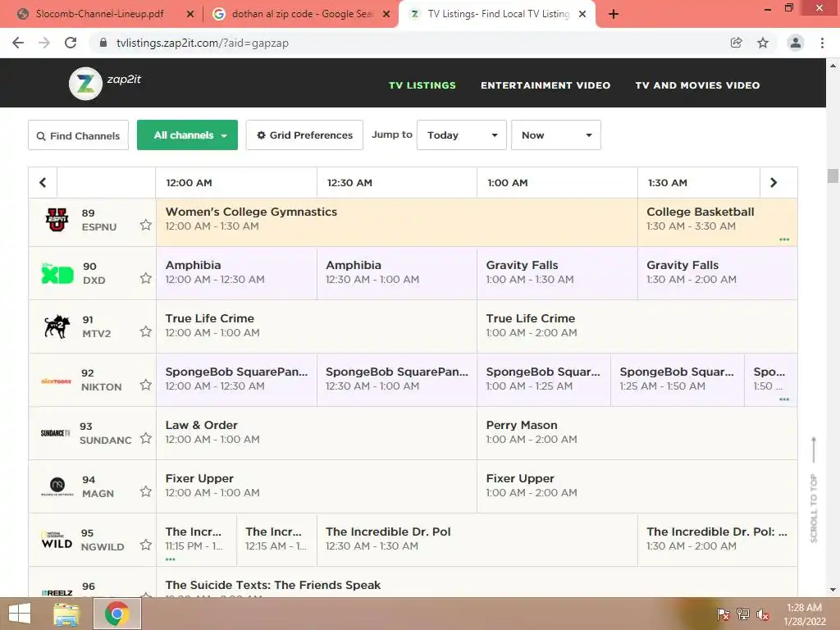Open Perry Mason listing on Sundance
Viewport: 840px width, 630px height.
637,433
